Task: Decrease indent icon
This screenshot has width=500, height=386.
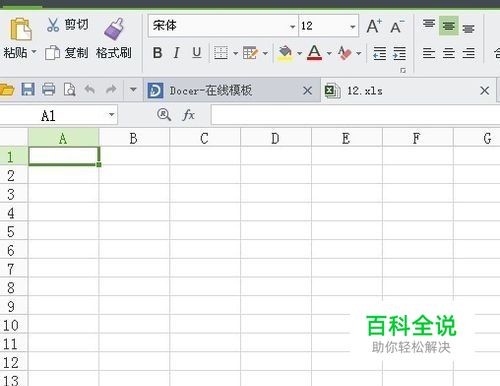Action: pyautogui.click(x=379, y=53)
